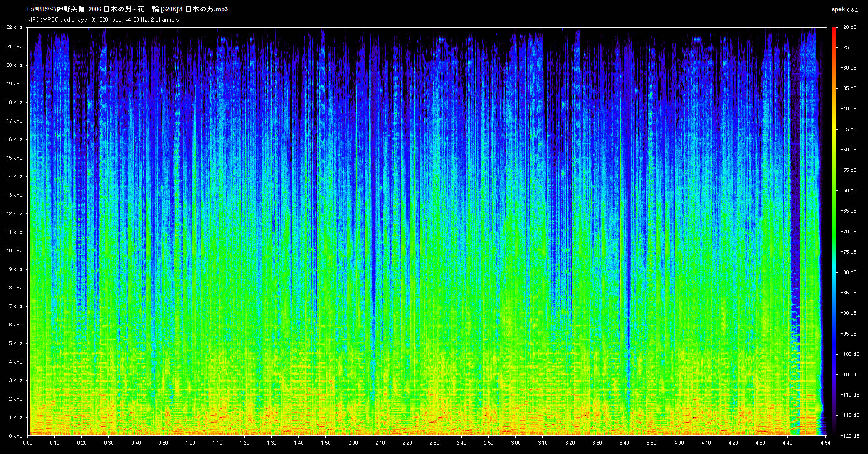868x454 pixels.
Task: Click the 17 kHz frequency axis label
Action: click(14, 121)
